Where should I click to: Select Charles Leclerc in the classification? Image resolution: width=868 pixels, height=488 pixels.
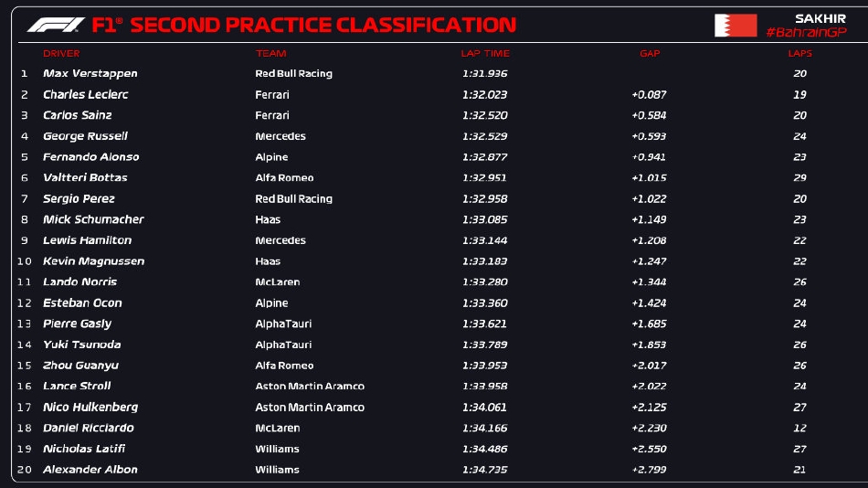(x=86, y=94)
